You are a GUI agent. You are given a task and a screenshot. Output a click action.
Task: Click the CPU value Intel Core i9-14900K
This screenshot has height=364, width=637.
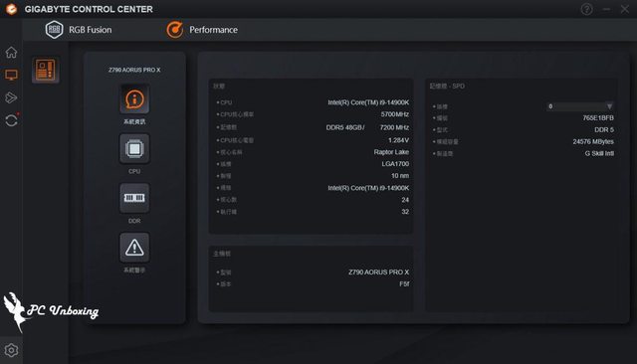[368, 102]
